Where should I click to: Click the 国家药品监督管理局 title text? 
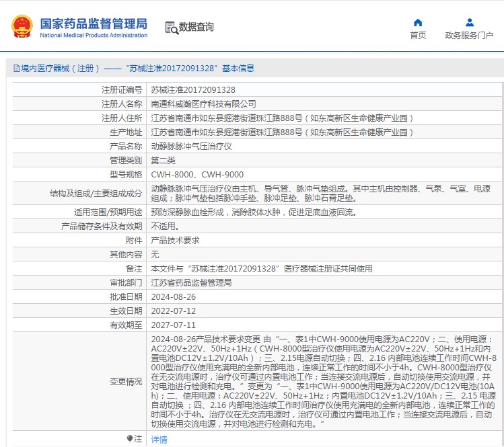click(x=93, y=22)
